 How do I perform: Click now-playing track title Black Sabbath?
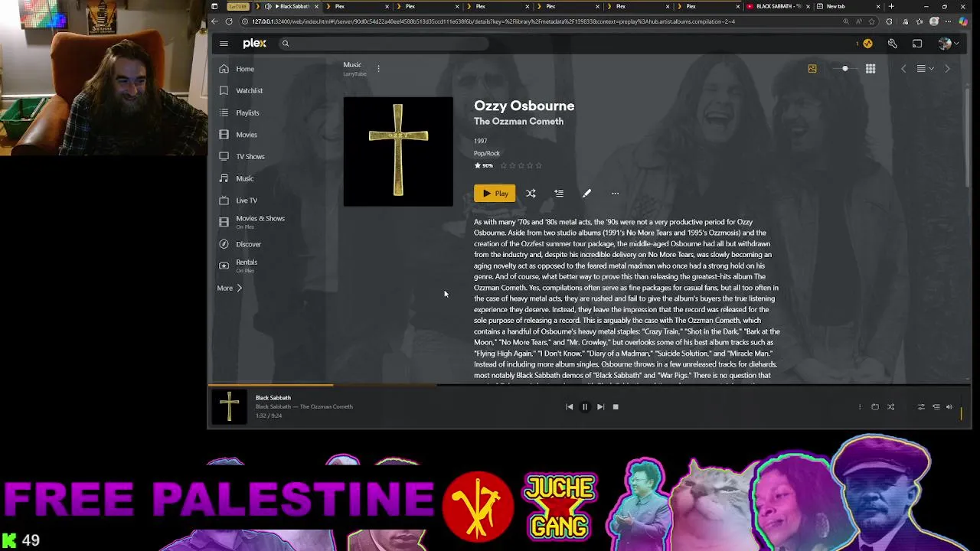tap(273, 398)
